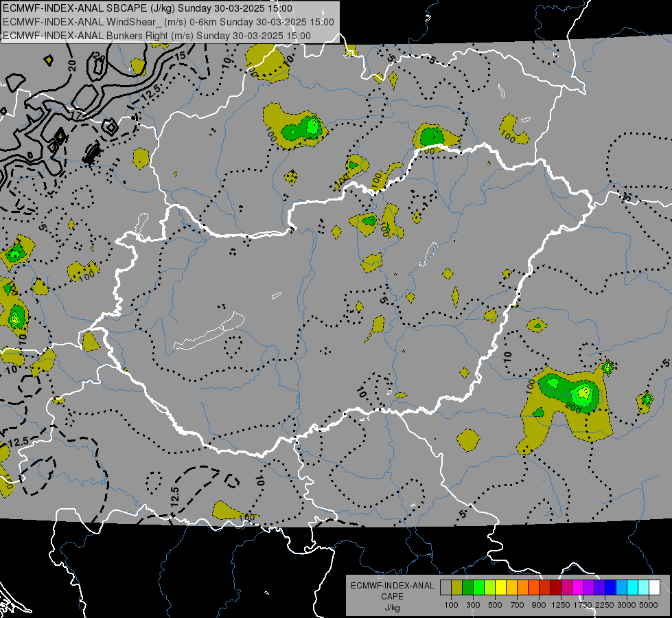
Task: Click legend tick value 500
Action: 495,605
